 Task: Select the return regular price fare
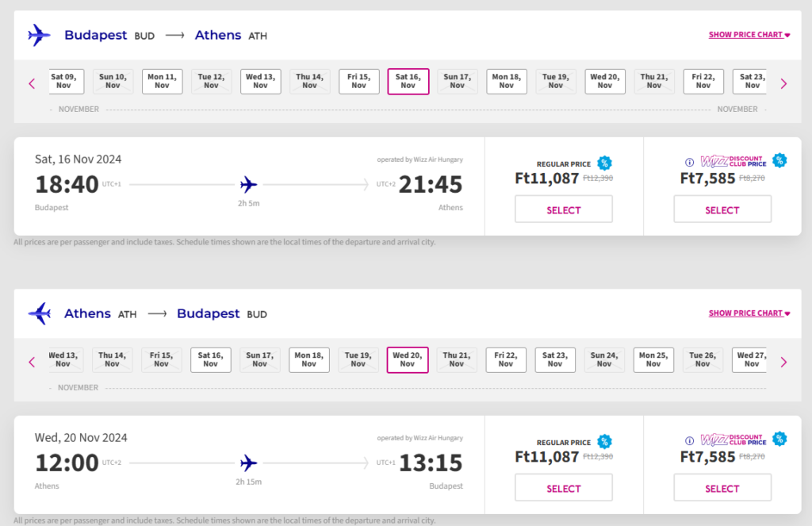pyautogui.click(x=564, y=488)
